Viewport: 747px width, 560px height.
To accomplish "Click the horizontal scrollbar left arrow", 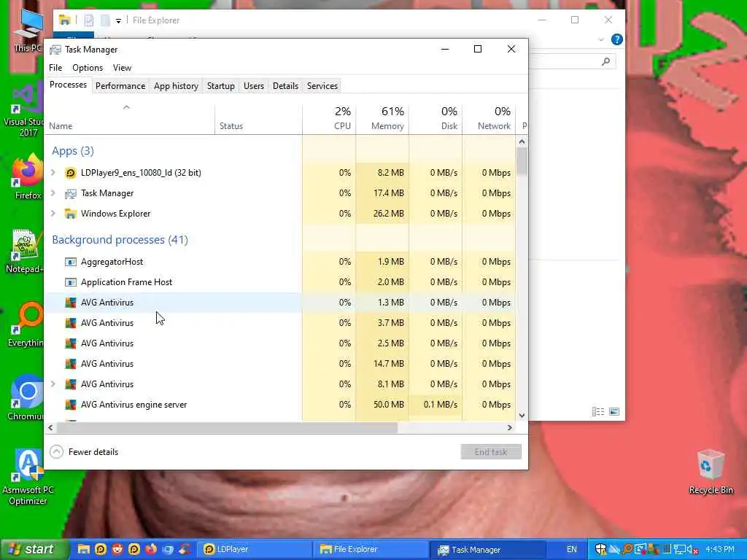I will coord(50,427).
